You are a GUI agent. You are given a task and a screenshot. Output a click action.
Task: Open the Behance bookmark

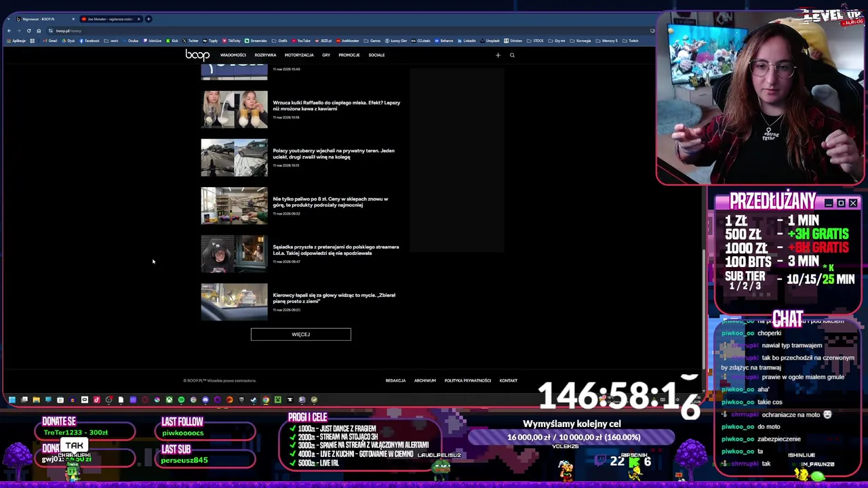point(443,41)
